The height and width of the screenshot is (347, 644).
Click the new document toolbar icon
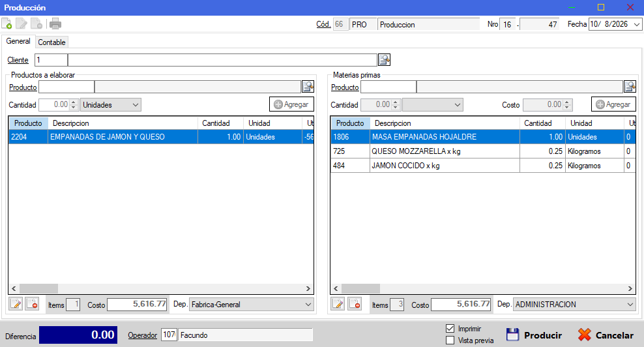[7, 24]
